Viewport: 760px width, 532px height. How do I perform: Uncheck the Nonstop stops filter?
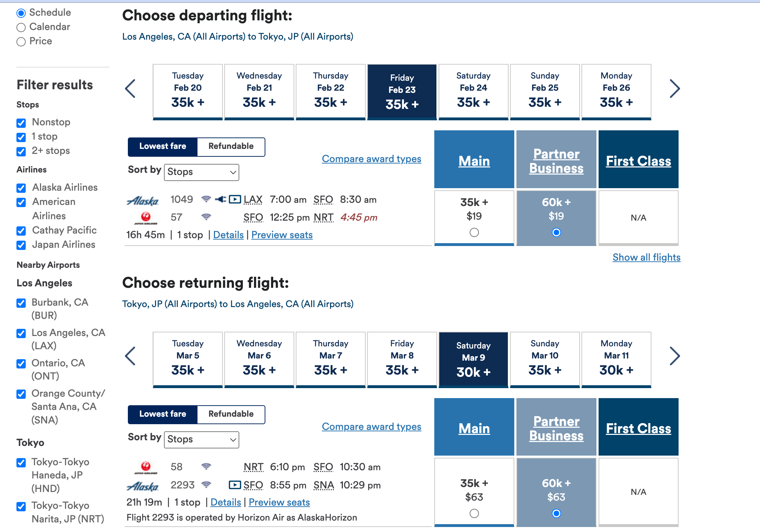click(21, 123)
